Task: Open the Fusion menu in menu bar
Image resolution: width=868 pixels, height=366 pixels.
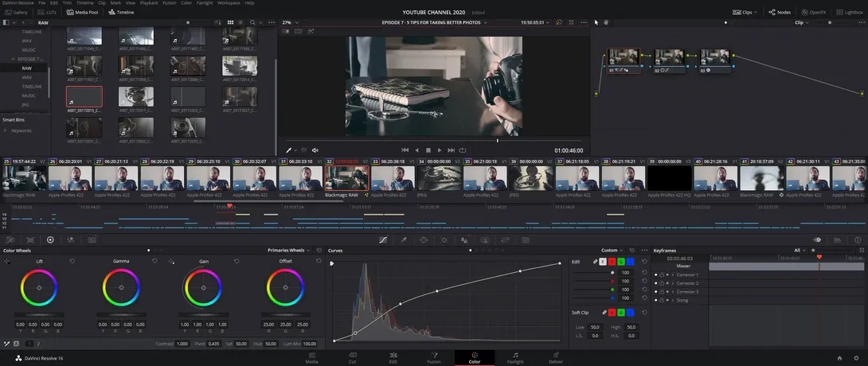Action: pos(168,2)
